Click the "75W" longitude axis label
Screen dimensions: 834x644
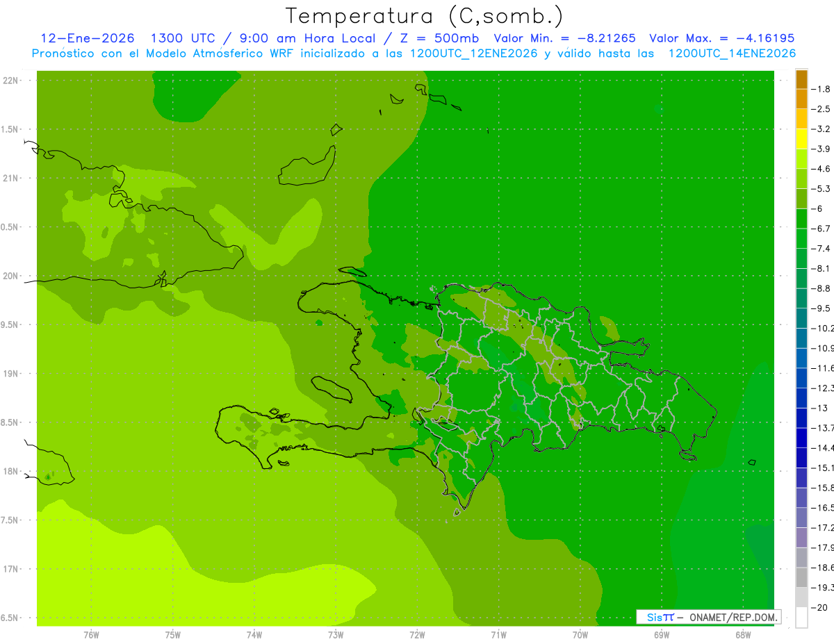tap(173, 636)
